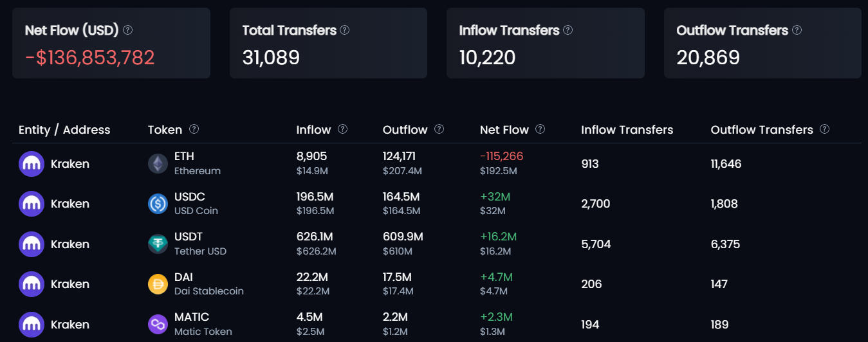Click ETH outflow transfers count 11,646
The height and width of the screenshot is (342, 868).
pyautogui.click(x=726, y=164)
